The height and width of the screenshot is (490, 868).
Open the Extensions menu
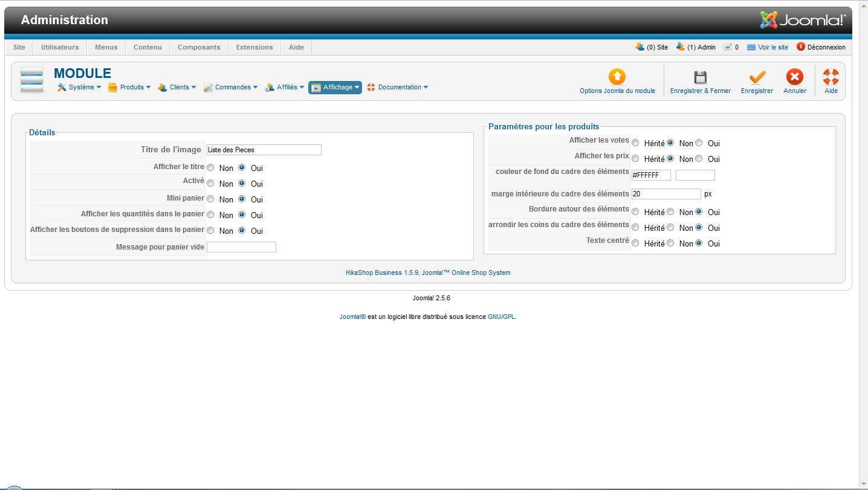[x=254, y=47]
